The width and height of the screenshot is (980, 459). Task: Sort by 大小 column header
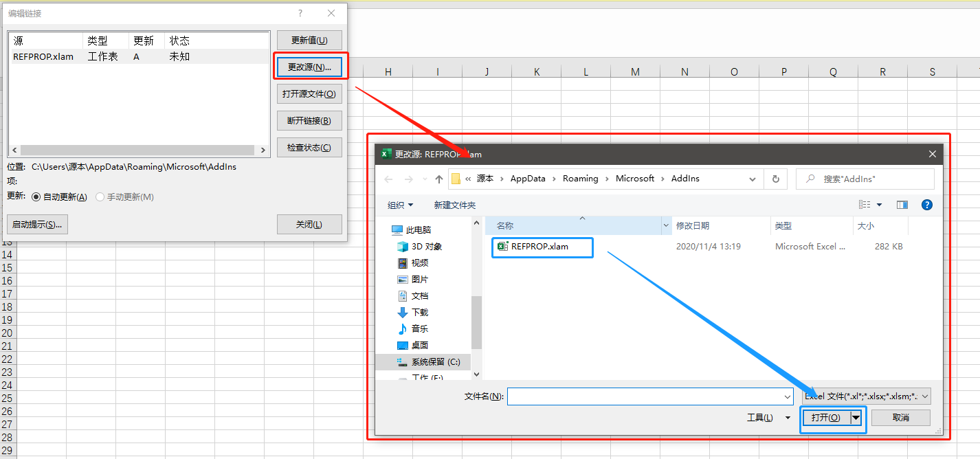coord(880,225)
